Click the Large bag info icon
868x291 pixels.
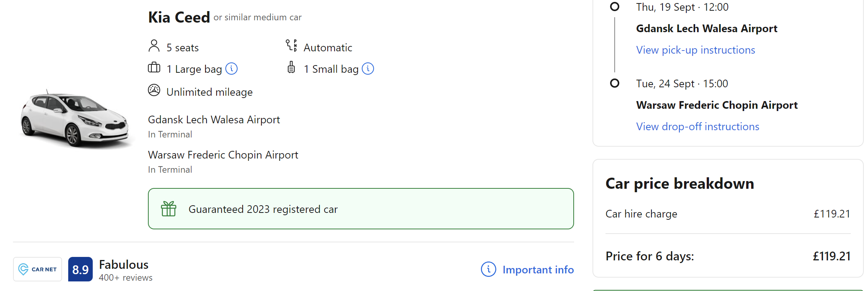[231, 69]
